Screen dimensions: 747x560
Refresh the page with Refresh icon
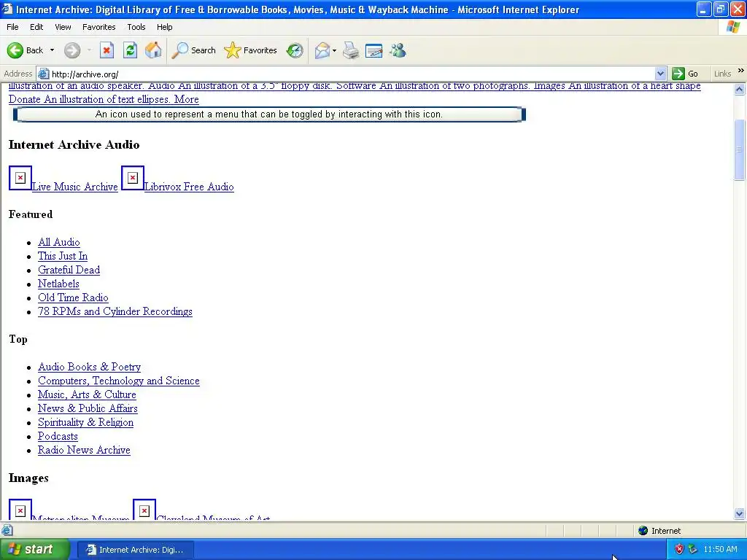[130, 50]
